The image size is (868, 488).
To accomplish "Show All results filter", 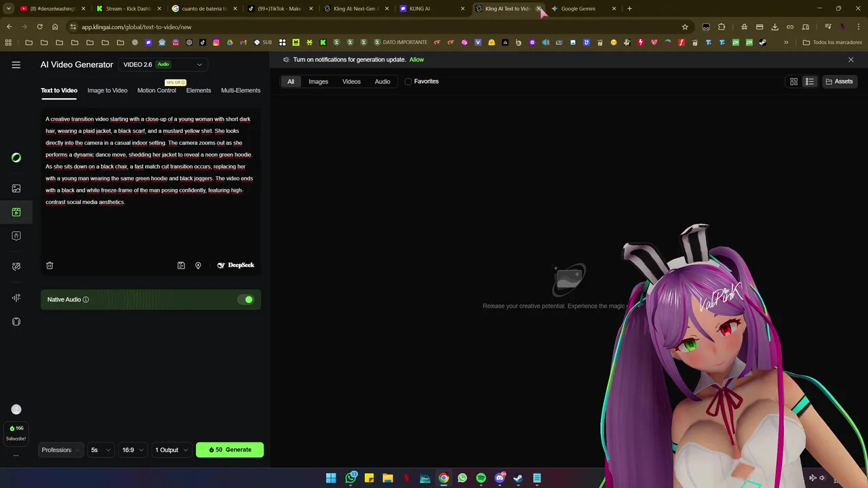I will click(x=291, y=81).
